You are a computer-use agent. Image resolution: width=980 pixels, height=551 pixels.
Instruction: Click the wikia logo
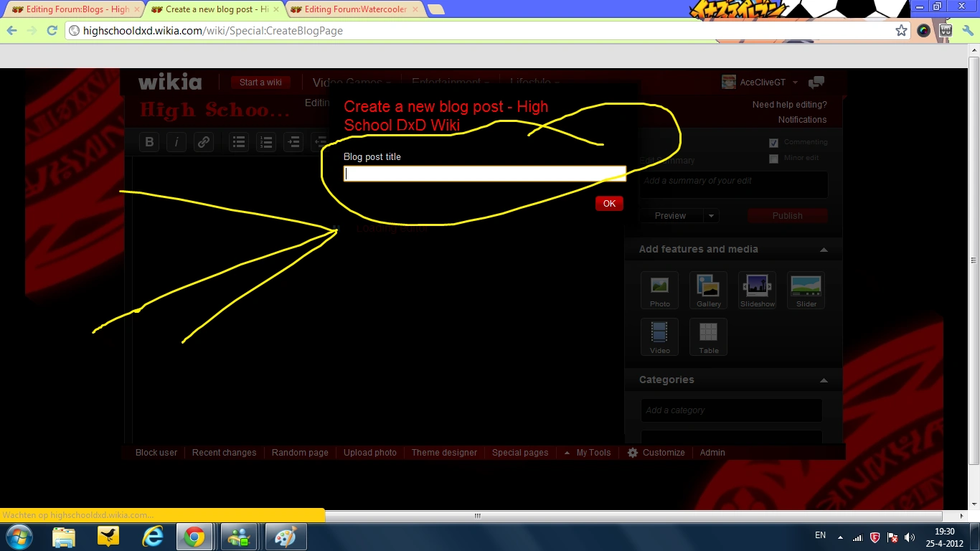click(170, 82)
